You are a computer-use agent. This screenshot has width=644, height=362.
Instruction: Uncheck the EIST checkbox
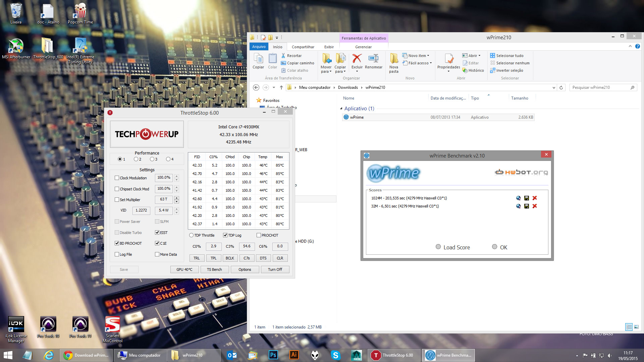point(157,233)
